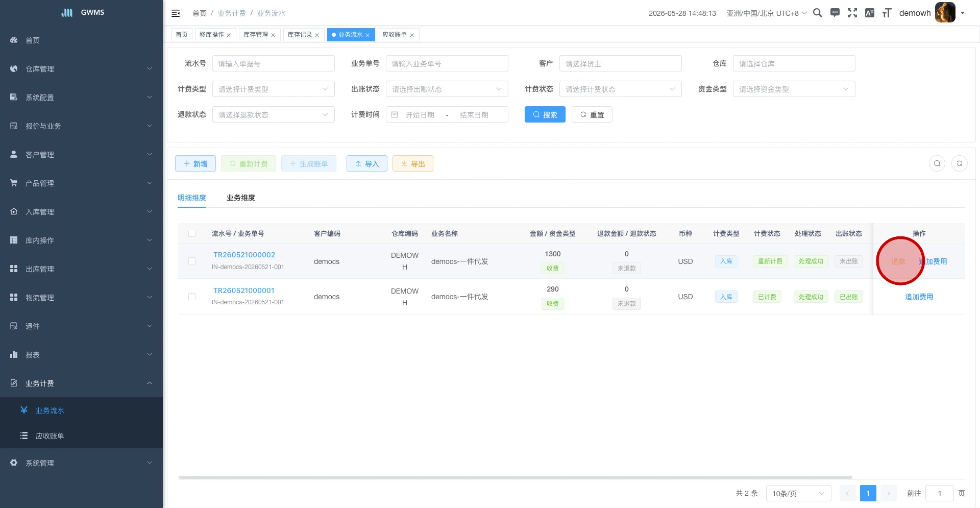Switch to the 业务维度 tab

coord(241,198)
